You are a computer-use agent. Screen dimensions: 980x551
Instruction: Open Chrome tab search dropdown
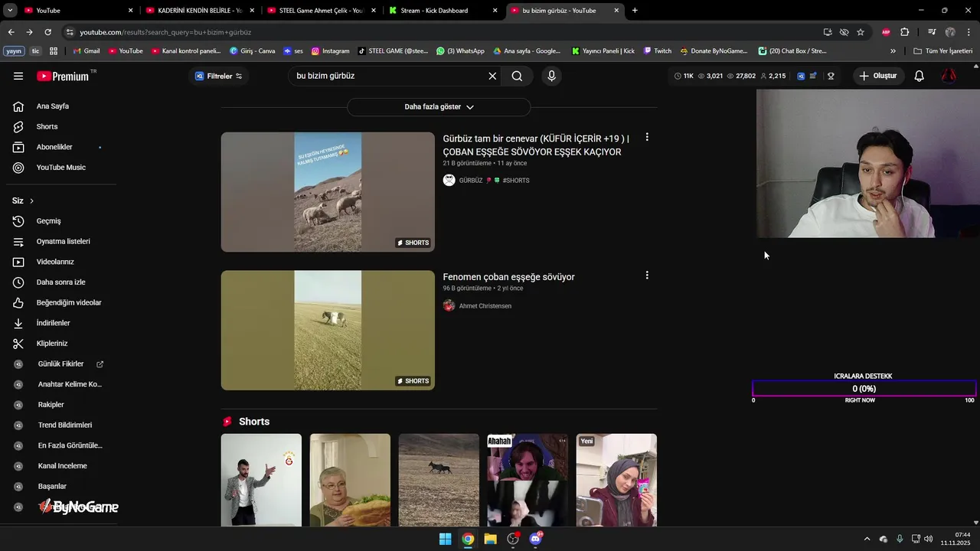(10, 11)
